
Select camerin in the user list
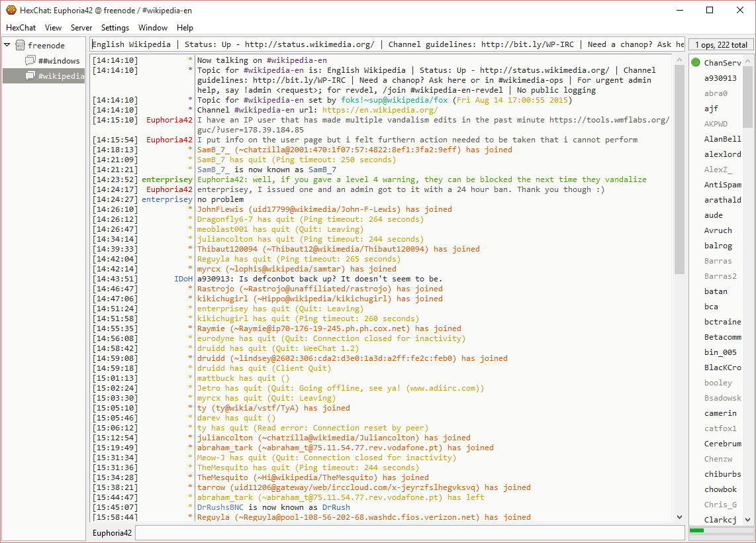pos(720,413)
